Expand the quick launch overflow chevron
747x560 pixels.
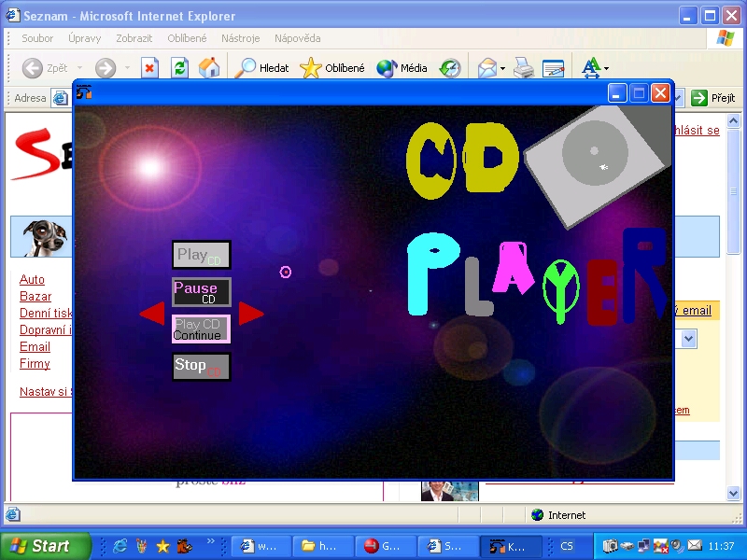(210, 541)
